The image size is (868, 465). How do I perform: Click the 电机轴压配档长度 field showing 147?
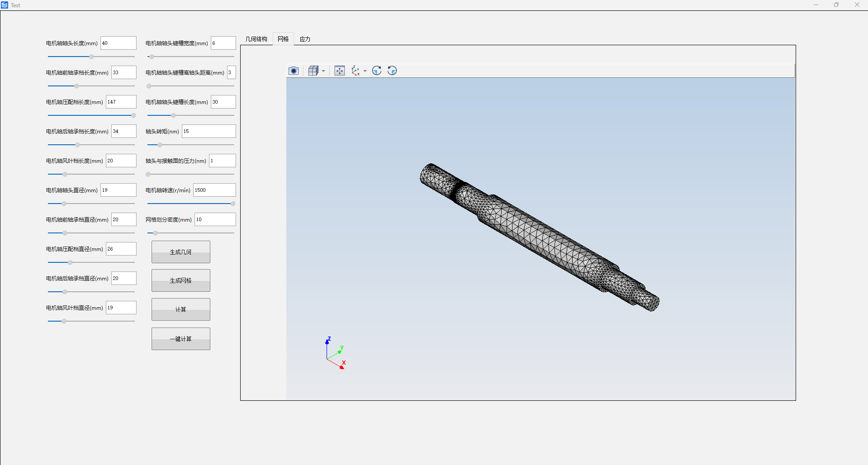[x=121, y=102]
